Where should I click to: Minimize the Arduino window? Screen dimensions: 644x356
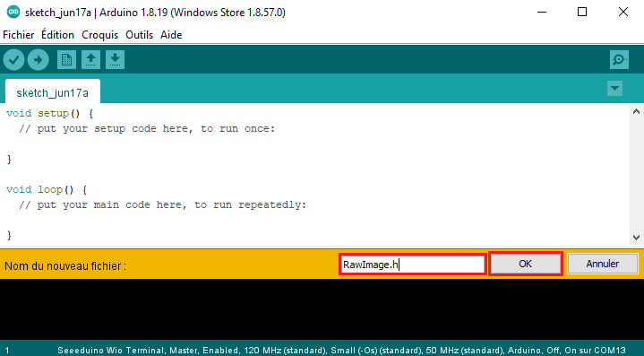click(x=542, y=12)
